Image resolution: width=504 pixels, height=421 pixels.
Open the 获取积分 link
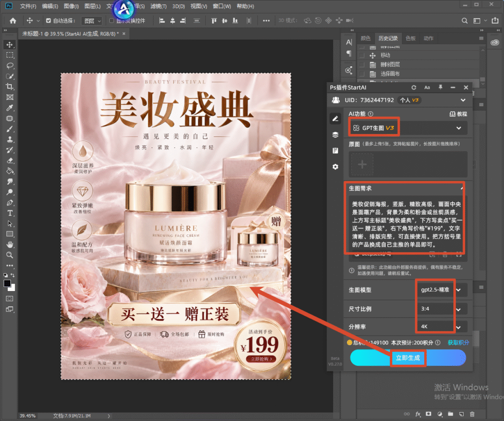click(x=458, y=343)
